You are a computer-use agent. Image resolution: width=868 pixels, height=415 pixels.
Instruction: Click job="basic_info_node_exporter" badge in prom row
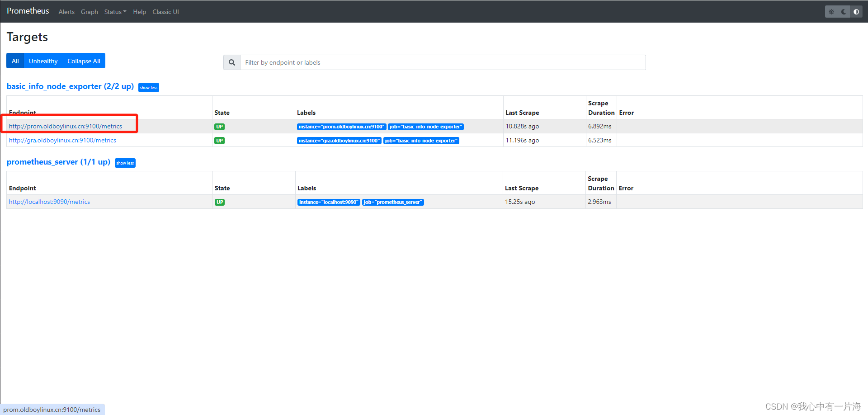(426, 127)
